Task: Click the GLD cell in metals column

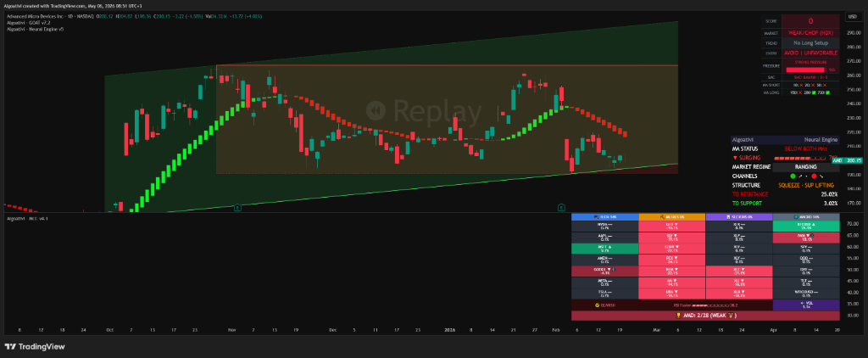Action: pos(672,227)
